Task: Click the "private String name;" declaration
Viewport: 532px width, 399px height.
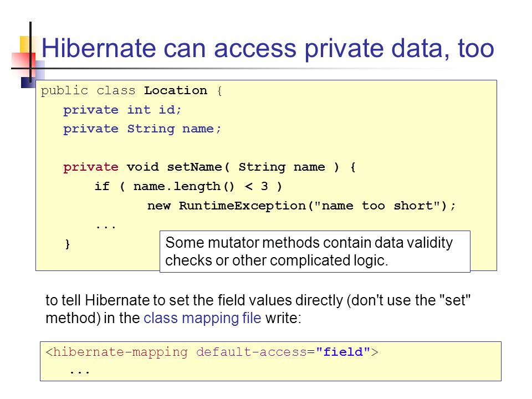Action: [142, 129]
